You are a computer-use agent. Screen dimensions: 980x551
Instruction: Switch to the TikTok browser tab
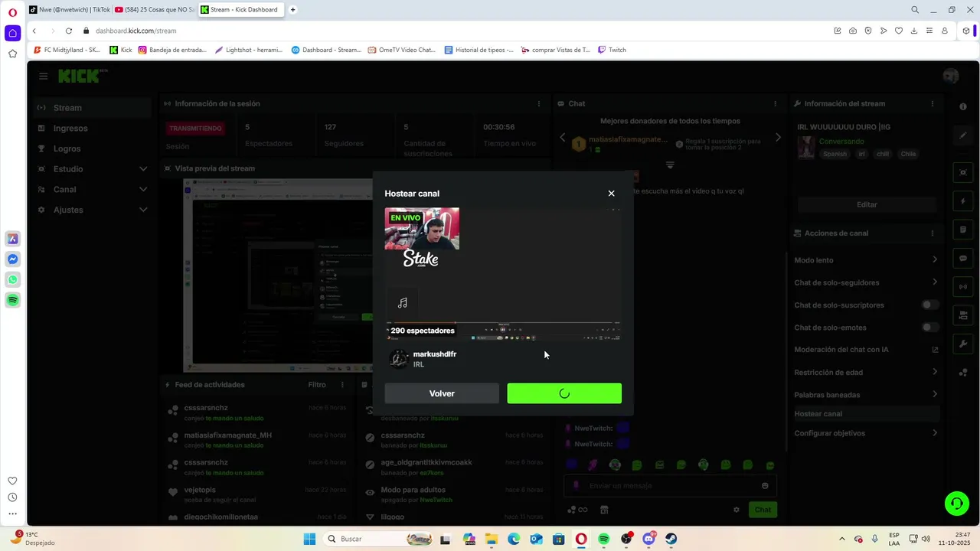tap(69, 10)
